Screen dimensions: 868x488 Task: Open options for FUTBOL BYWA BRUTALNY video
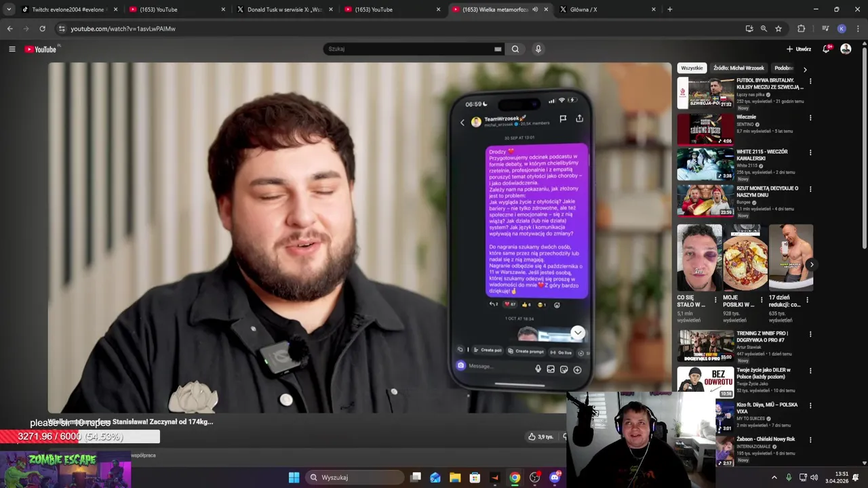click(x=810, y=81)
